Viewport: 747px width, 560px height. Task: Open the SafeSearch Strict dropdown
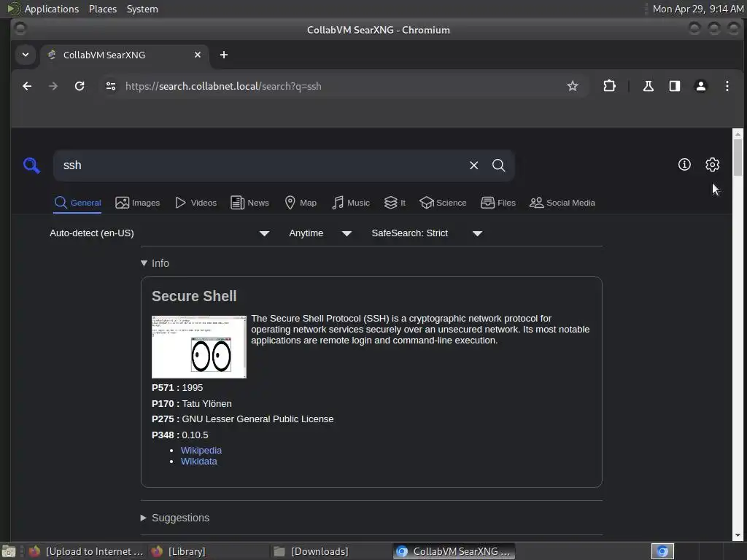point(427,233)
